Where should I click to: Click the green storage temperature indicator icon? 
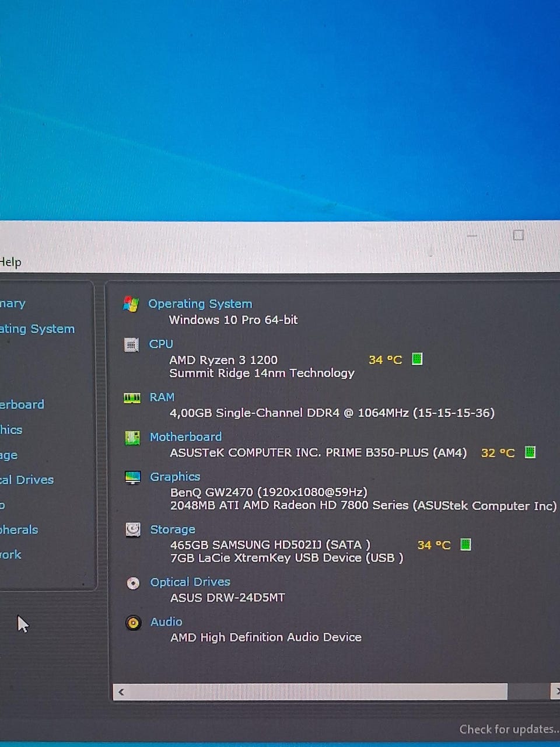click(x=466, y=544)
